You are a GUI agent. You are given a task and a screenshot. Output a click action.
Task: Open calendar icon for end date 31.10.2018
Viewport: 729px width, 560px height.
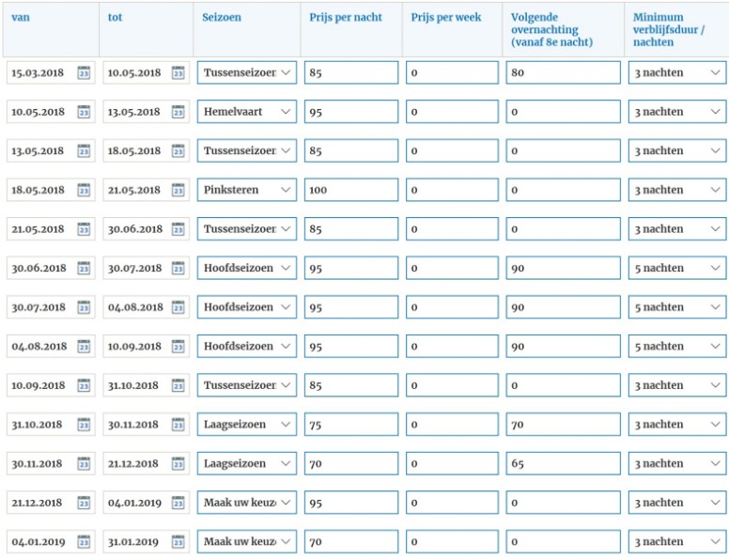(x=178, y=386)
